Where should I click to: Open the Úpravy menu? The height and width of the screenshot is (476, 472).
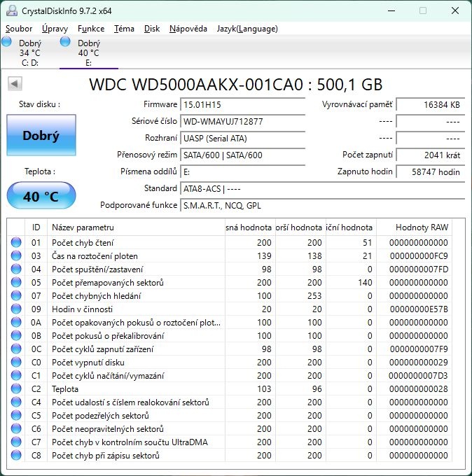tap(55, 29)
